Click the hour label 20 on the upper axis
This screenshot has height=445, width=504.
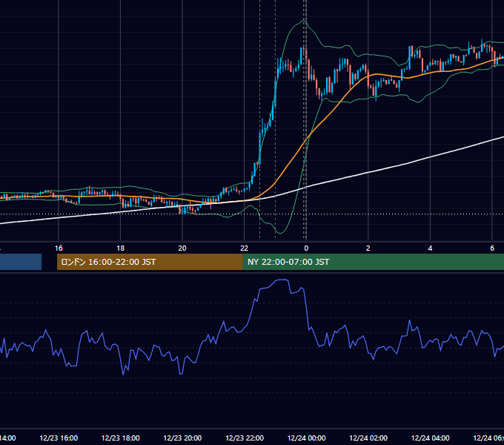click(182, 248)
